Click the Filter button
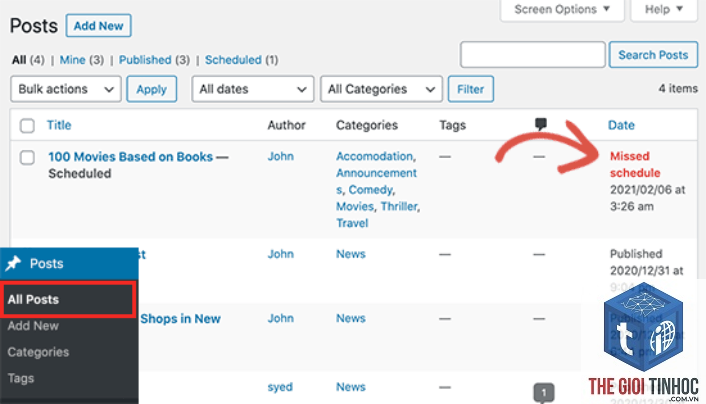This screenshot has width=706, height=404. click(471, 89)
